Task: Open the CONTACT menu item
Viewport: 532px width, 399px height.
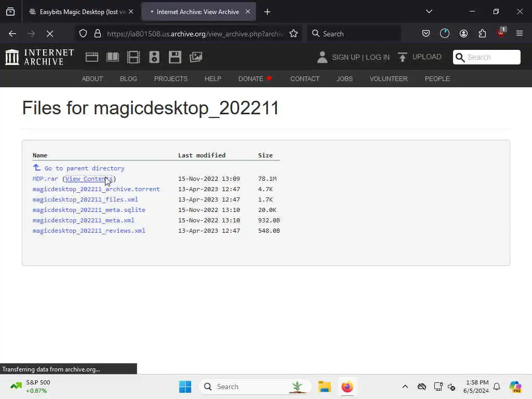Action: point(305,79)
